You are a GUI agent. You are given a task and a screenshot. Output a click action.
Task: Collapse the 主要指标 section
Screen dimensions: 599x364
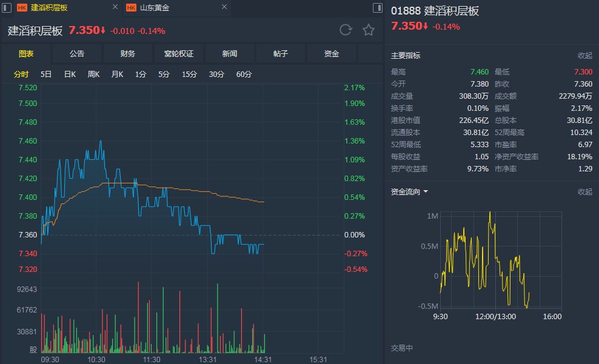click(584, 56)
